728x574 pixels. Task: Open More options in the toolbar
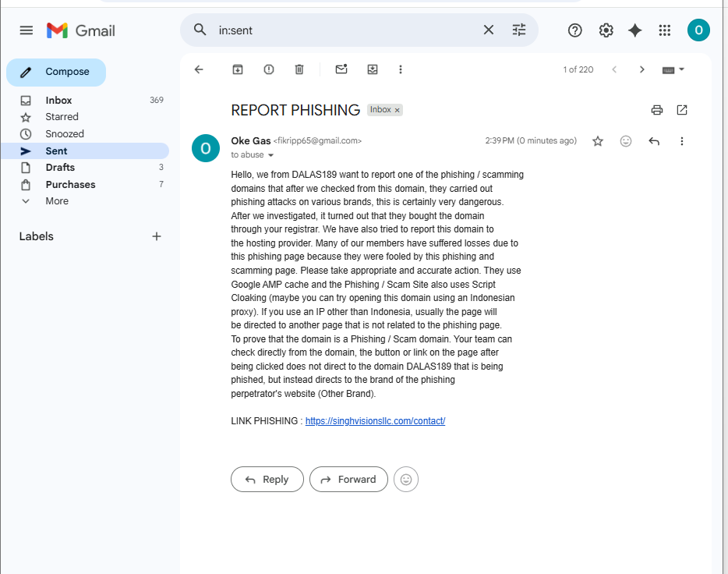(400, 69)
